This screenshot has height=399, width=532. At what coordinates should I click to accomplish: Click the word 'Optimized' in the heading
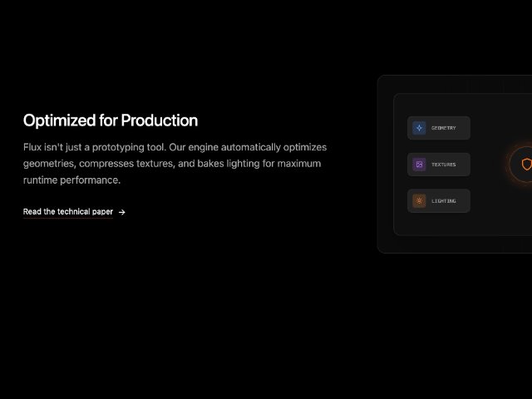coord(58,121)
